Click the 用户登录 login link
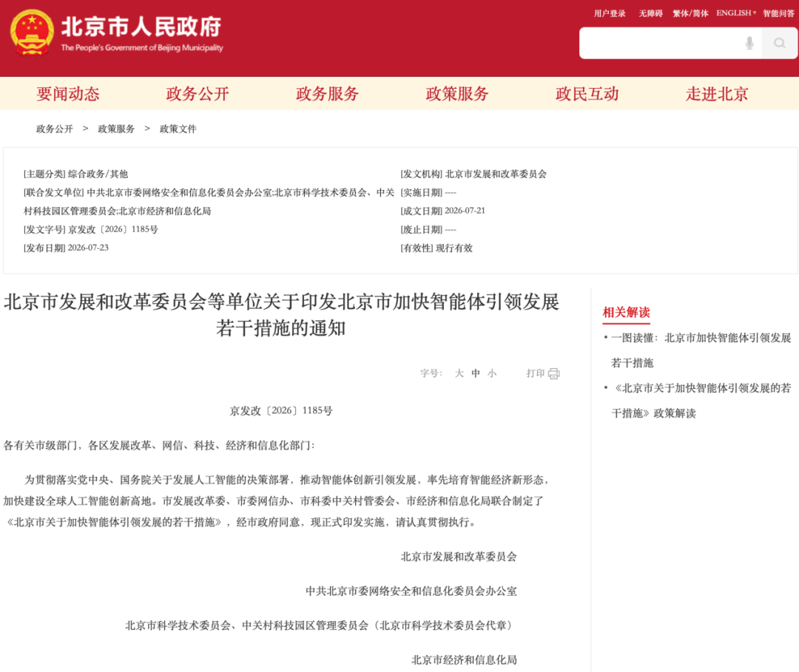The image size is (799, 672). 610,13
